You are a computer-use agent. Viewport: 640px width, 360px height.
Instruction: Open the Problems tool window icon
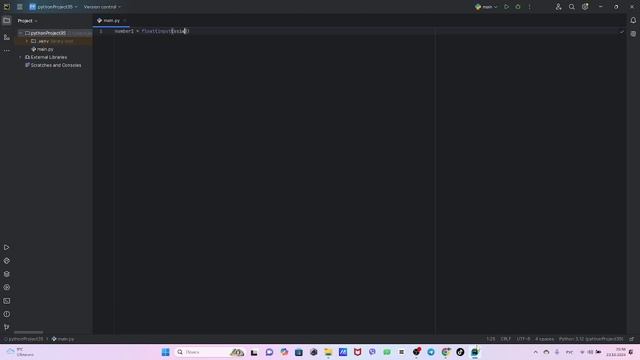(7, 314)
